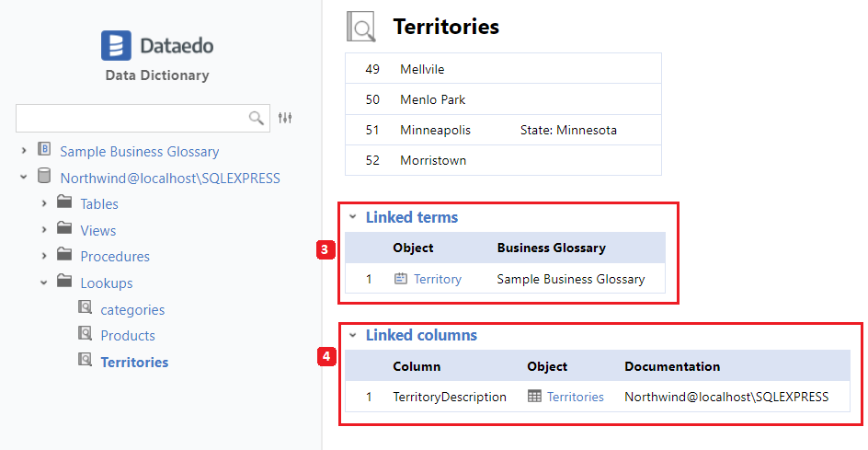This screenshot has width=868, height=450.
Task: Click the Tables folder icon
Action: (x=63, y=203)
